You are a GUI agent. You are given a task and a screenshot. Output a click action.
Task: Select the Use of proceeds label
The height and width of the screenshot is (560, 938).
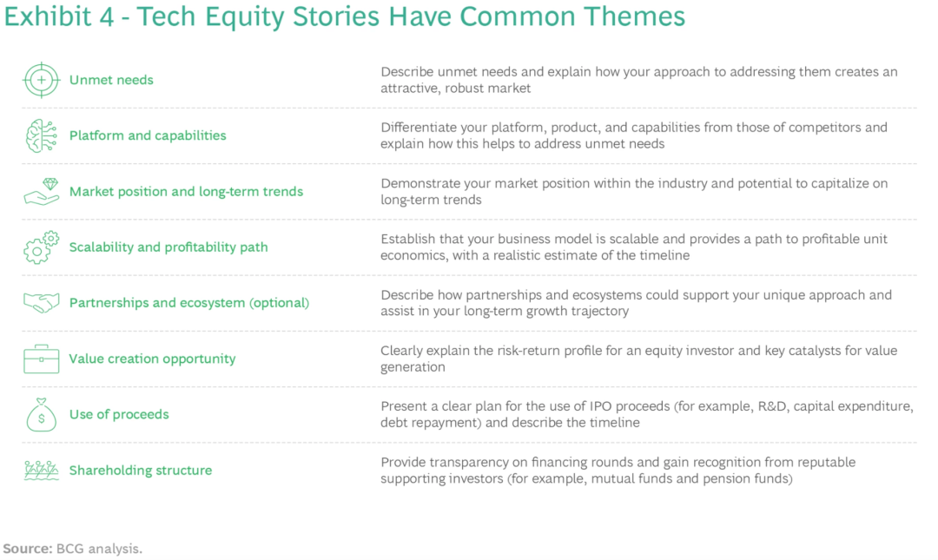[x=119, y=414]
